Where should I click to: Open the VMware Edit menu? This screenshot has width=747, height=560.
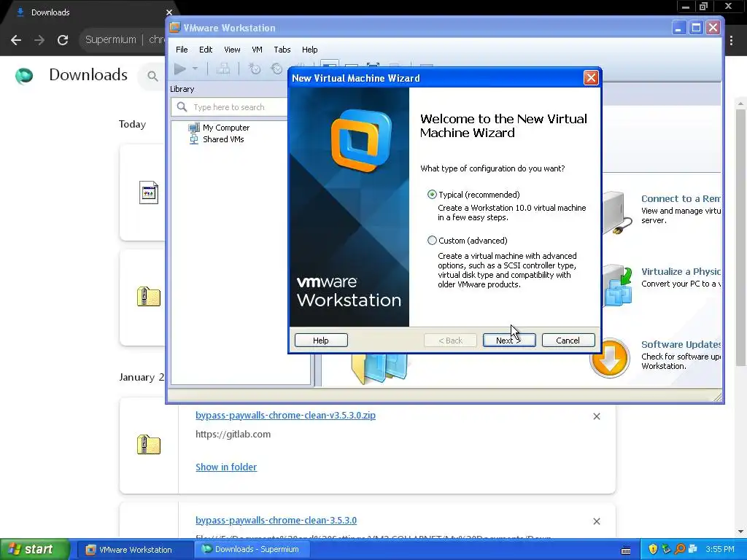pos(206,50)
